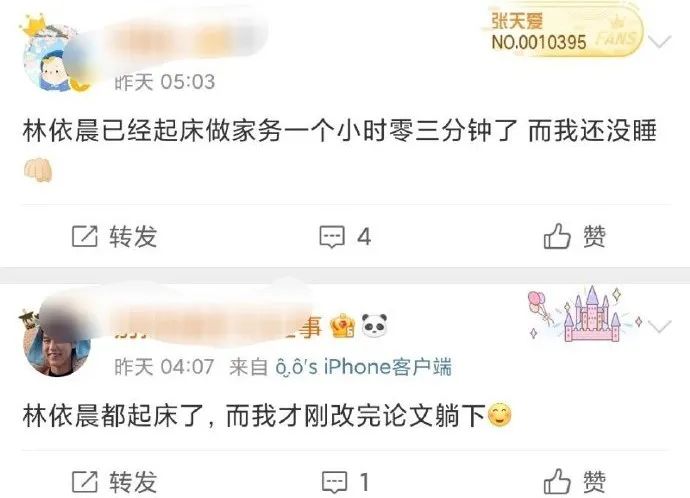
Task: Open the iPhone客户端 source link
Action: click(x=363, y=366)
